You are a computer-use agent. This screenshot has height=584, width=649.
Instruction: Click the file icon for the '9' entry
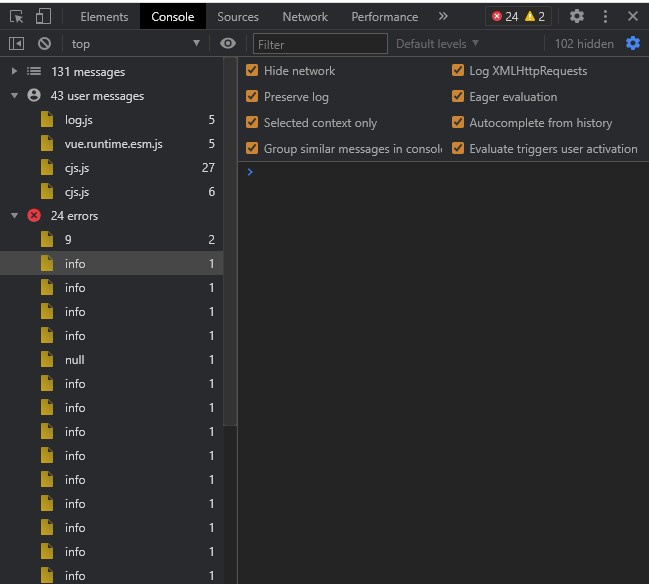coord(47,239)
